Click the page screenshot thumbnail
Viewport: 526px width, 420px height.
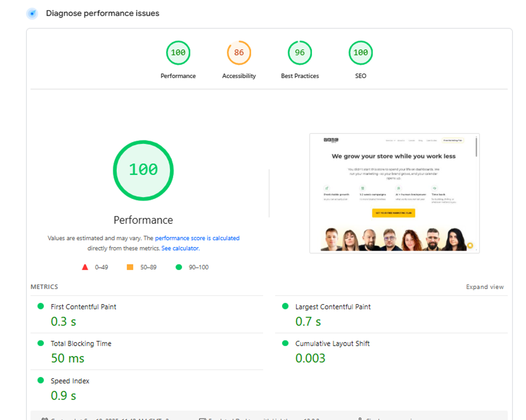(394, 193)
